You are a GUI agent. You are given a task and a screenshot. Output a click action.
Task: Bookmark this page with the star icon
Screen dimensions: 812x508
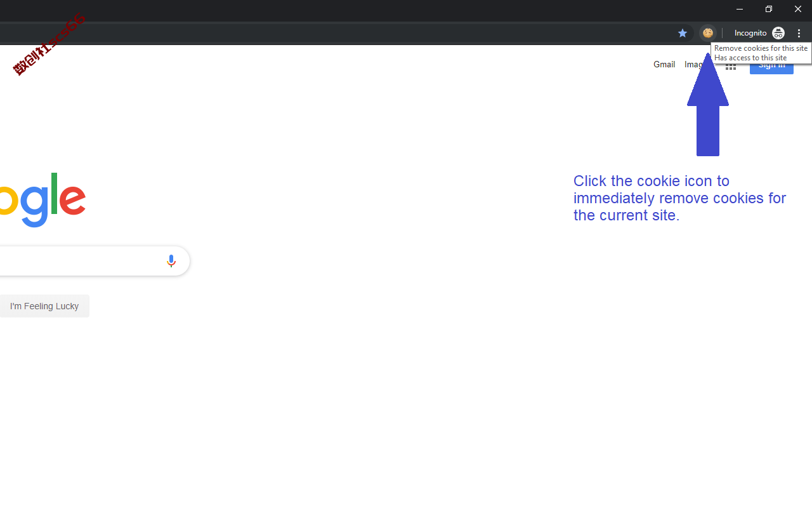tap(683, 33)
